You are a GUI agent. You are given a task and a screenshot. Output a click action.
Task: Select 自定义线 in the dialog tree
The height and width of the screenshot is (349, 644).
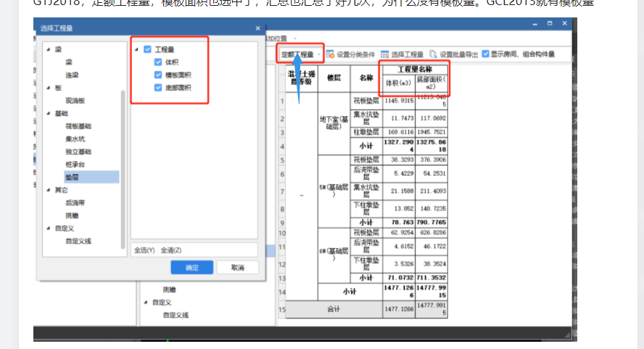[x=78, y=241]
